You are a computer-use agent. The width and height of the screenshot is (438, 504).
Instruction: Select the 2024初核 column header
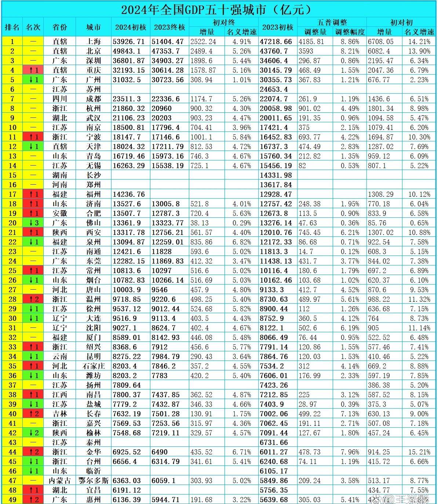pos(131,27)
